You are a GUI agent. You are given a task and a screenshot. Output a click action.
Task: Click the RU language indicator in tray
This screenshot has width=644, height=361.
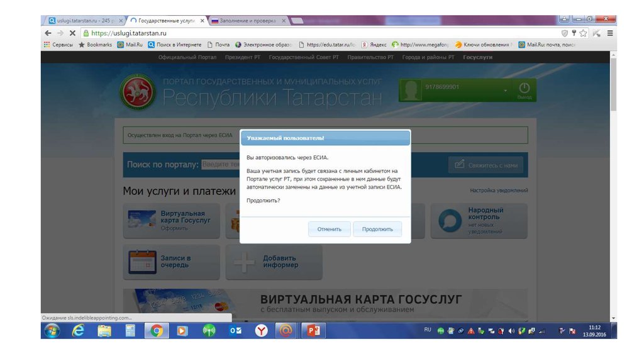pyautogui.click(x=428, y=330)
